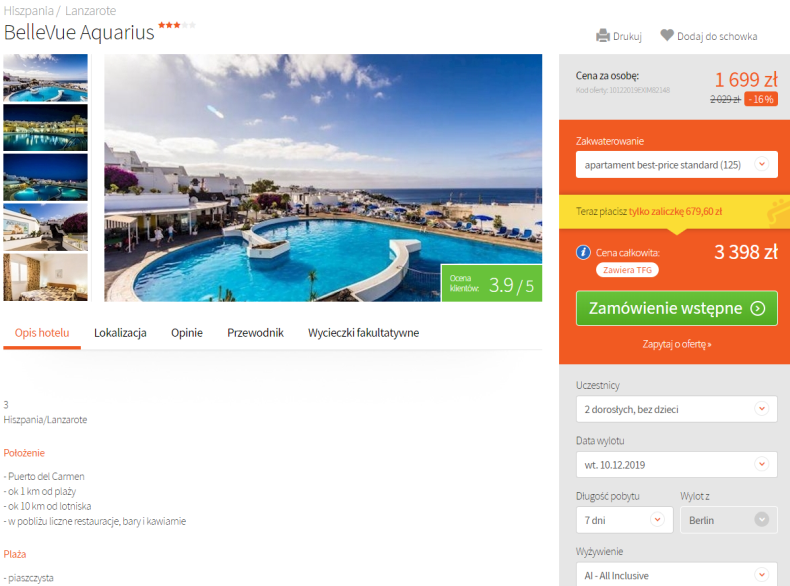Click the arrow icon in Zamówienie wstępne button
This screenshot has width=790, height=586.
(757, 308)
